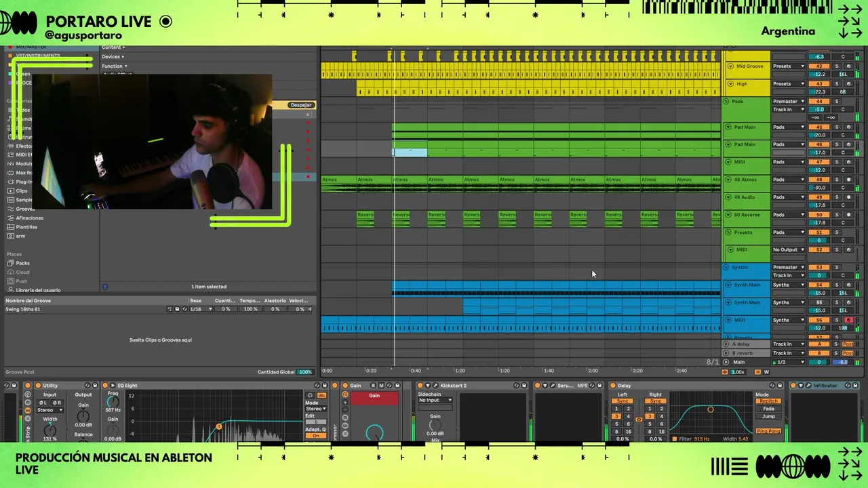
Task: Toggle the left Sync button in Delay
Action: coord(623,401)
